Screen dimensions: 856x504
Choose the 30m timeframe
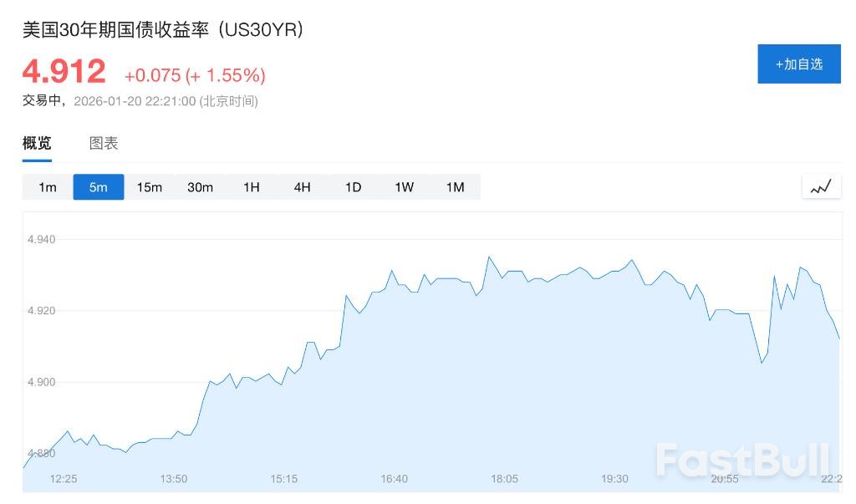[x=201, y=187]
